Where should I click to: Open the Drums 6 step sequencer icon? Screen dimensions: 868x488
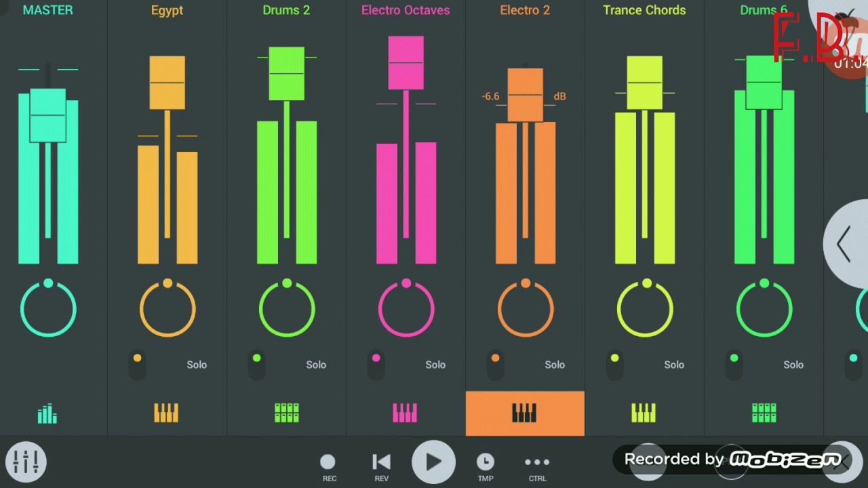(x=764, y=413)
